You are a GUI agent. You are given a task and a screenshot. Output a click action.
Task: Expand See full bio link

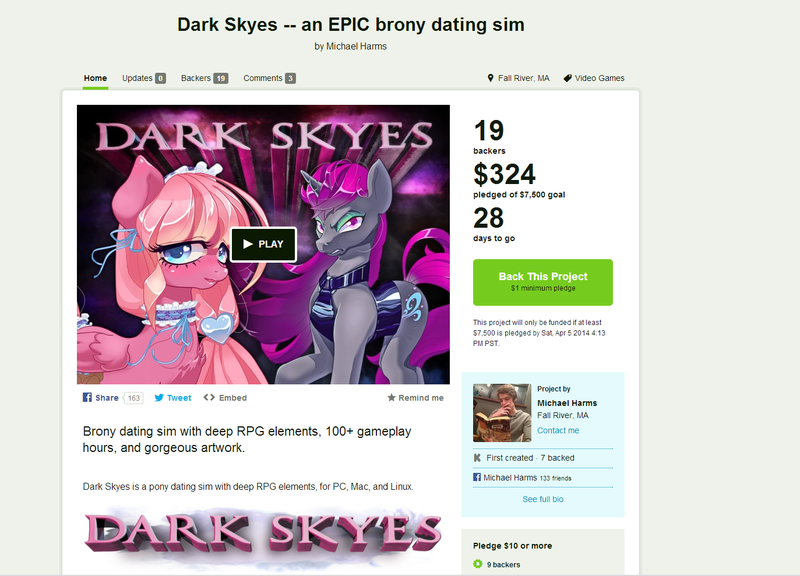(543, 499)
